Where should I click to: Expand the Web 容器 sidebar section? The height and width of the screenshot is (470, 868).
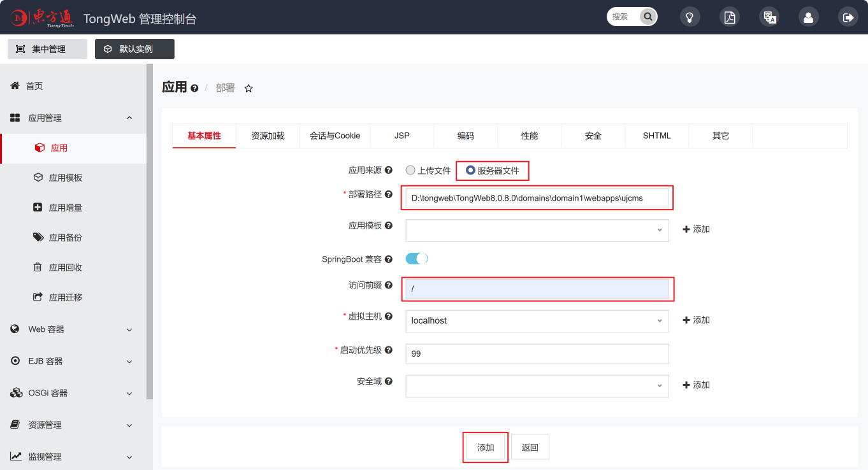pyautogui.click(x=129, y=330)
